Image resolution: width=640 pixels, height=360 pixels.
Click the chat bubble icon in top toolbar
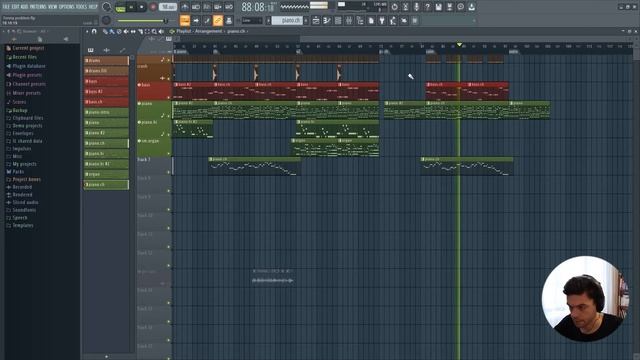click(x=460, y=7)
